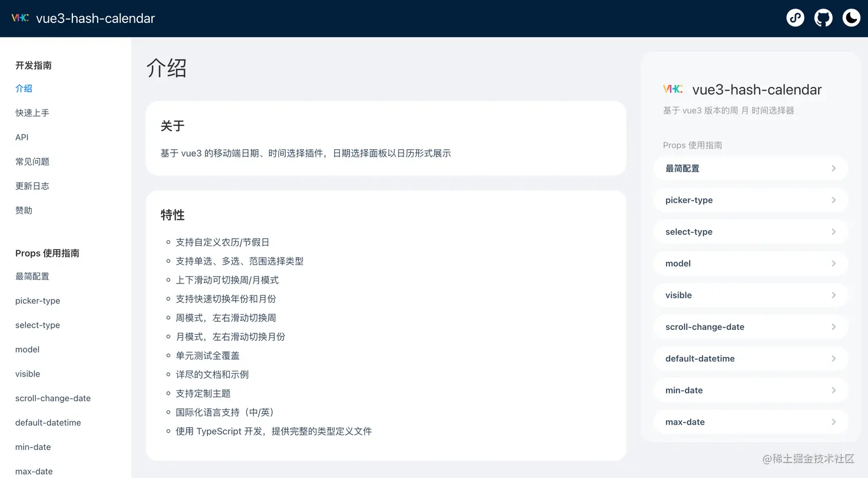Open model in the sidebar

click(28, 349)
